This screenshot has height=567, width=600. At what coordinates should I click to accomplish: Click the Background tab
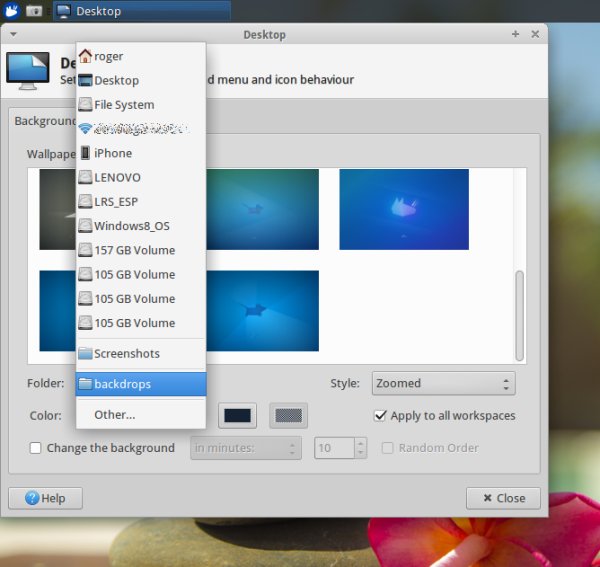coord(45,121)
